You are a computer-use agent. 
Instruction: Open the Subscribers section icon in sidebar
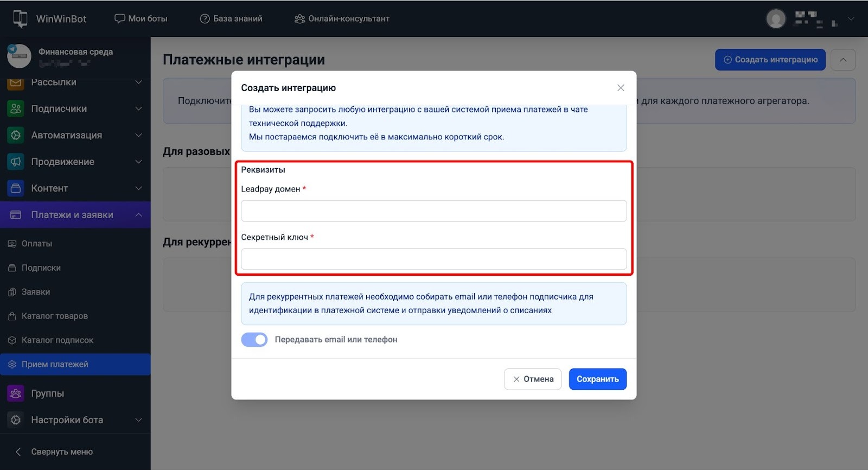(x=16, y=109)
